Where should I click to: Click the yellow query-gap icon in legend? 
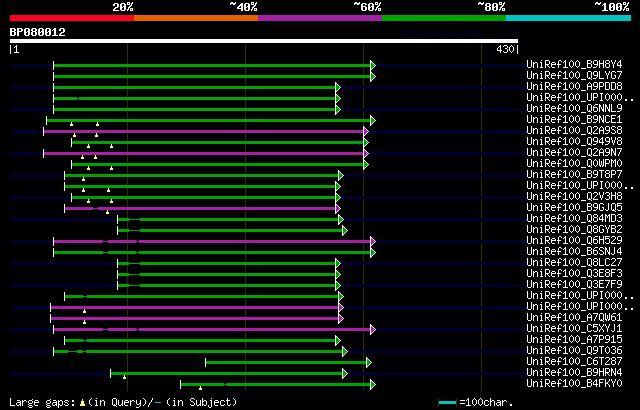pyautogui.click(x=82, y=403)
